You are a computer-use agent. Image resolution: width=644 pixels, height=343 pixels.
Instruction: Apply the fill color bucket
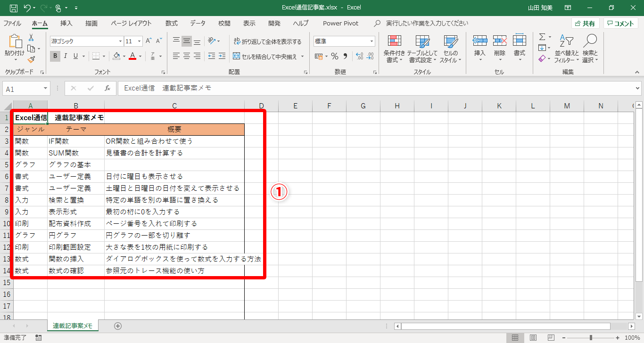point(116,56)
